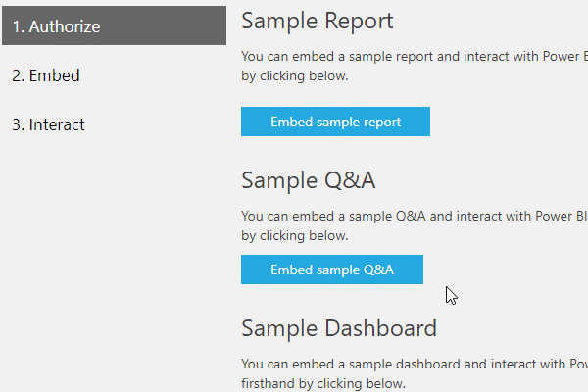Click the "Sample Dashboard" heading
This screenshot has height=392, width=588.
pyautogui.click(x=339, y=327)
